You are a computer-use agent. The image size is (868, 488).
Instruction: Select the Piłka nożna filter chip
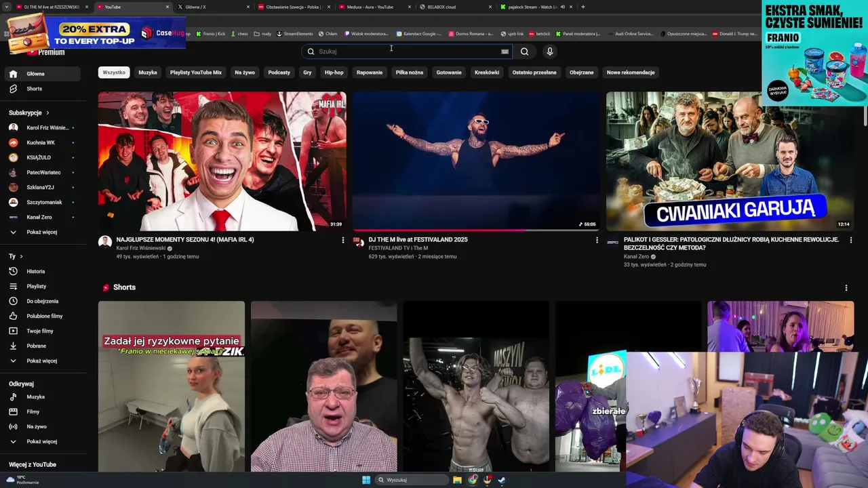coord(410,73)
